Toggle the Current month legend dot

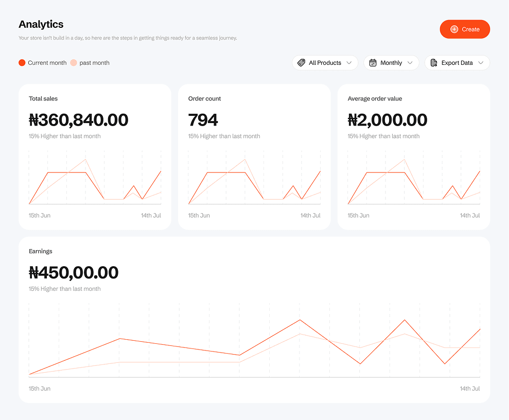point(22,63)
